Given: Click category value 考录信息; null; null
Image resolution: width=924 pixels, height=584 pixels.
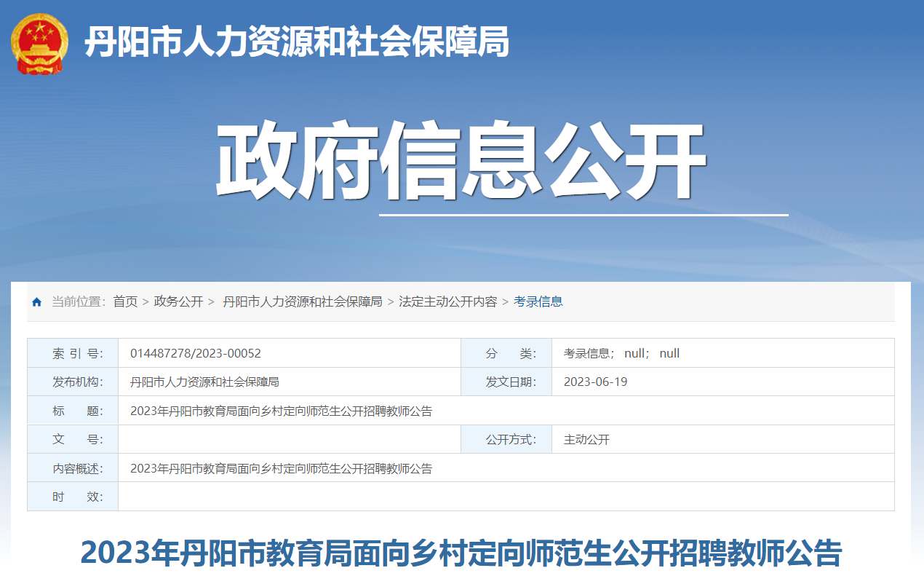Looking at the screenshot, I should point(622,353).
